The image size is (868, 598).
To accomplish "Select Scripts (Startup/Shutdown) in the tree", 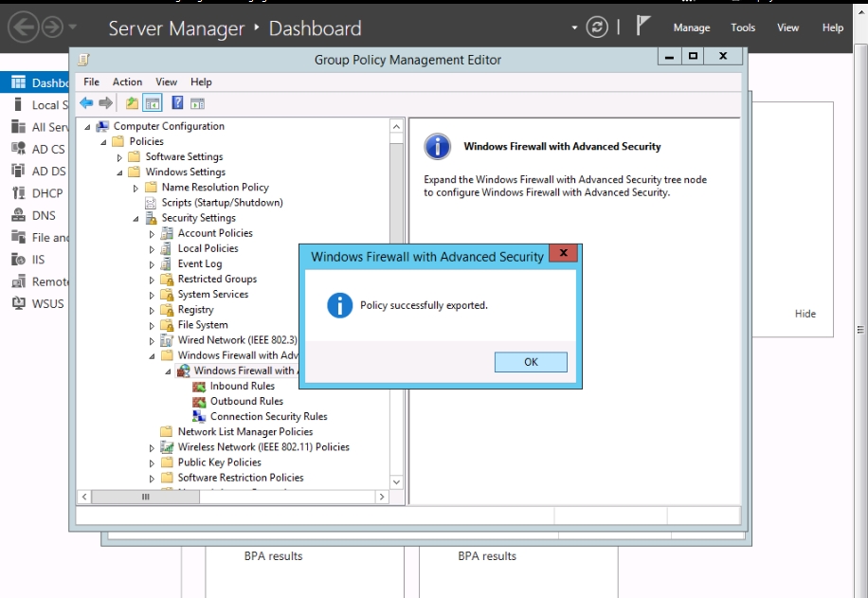I will pos(222,203).
